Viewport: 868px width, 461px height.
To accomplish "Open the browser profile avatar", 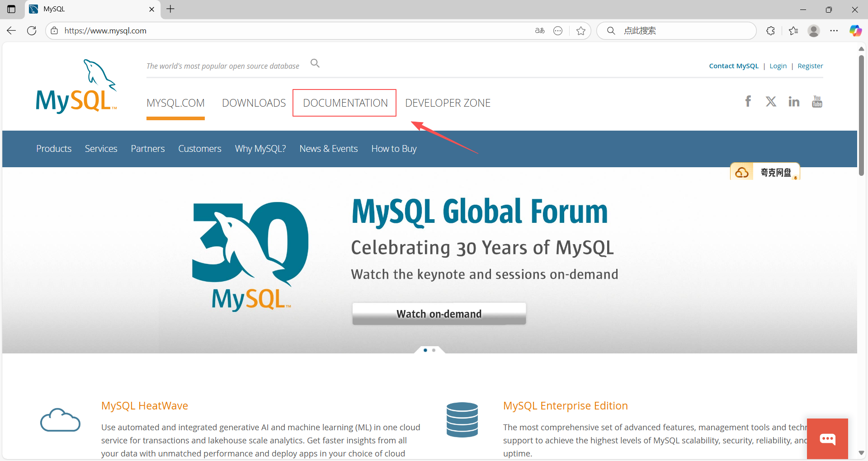I will [814, 31].
